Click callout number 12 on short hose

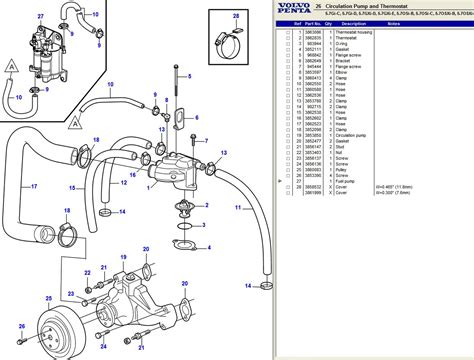click(x=124, y=183)
